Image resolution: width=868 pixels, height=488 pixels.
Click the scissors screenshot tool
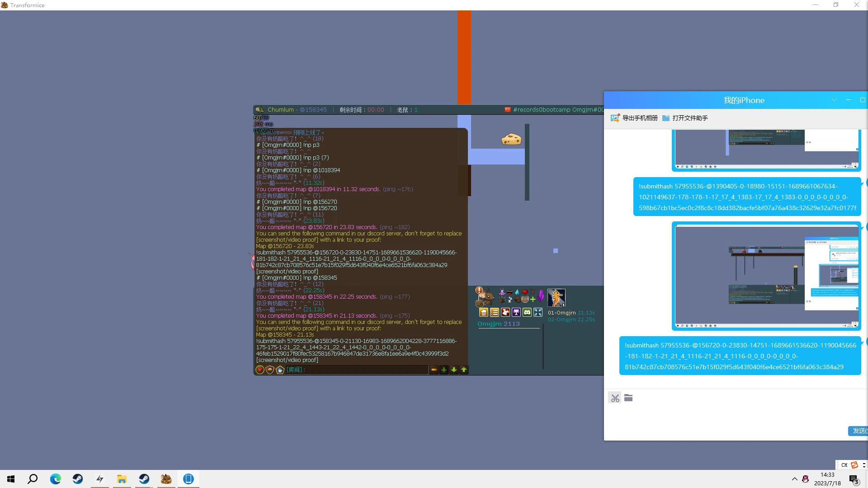coord(615,398)
